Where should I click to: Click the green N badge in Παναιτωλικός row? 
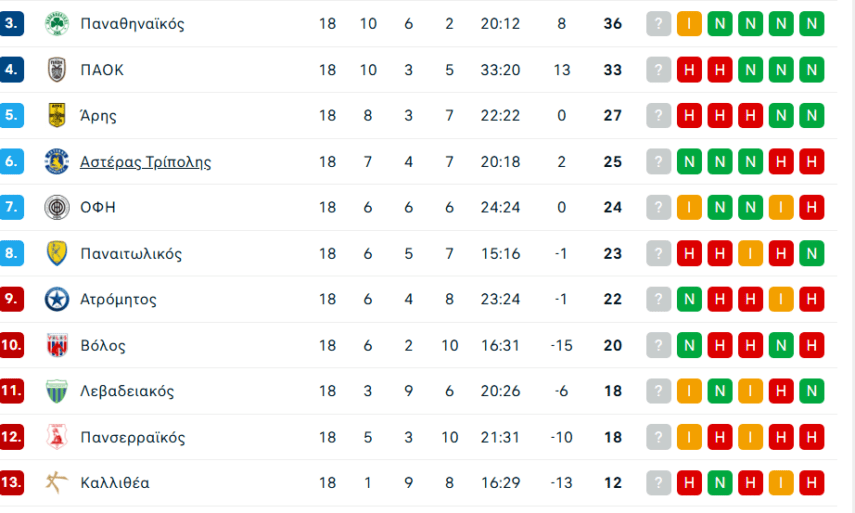pyautogui.click(x=813, y=253)
